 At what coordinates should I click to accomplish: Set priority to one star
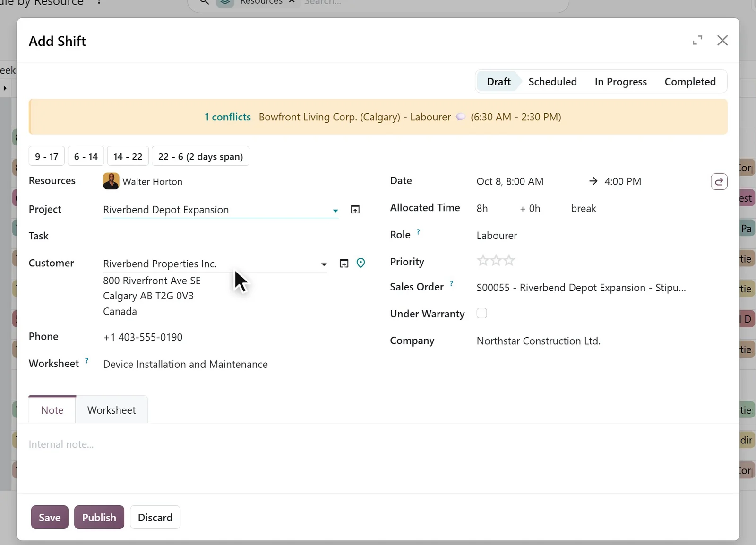tap(483, 261)
